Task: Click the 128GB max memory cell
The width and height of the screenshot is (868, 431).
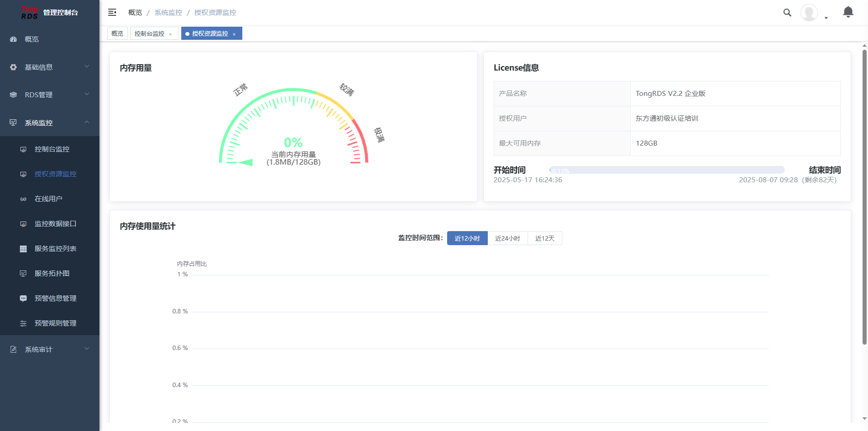Action: (x=736, y=143)
